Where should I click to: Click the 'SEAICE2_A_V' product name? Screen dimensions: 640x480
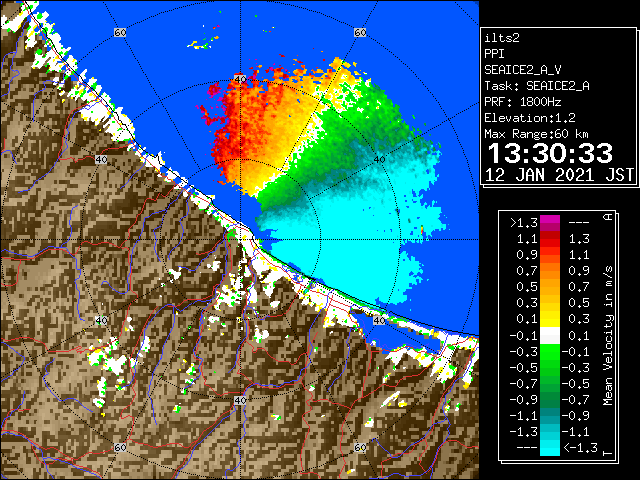tap(523, 70)
